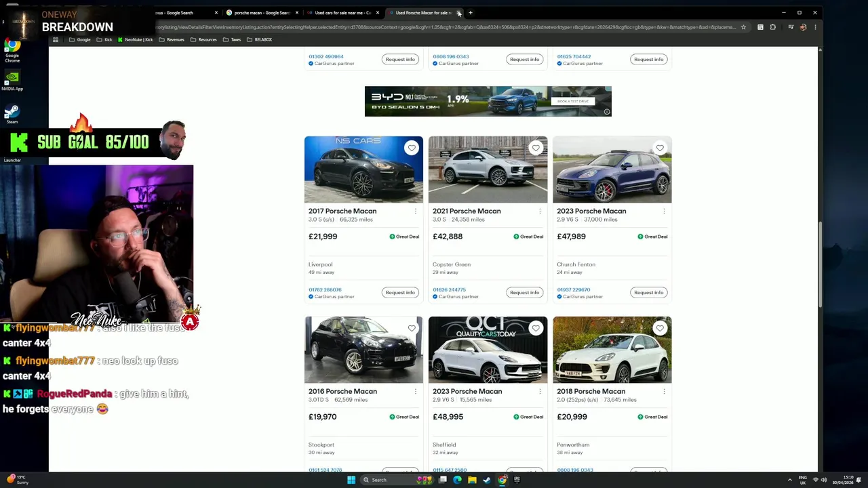
Task: Request info for the listing with phone 01302 490964
Action: tap(400, 59)
